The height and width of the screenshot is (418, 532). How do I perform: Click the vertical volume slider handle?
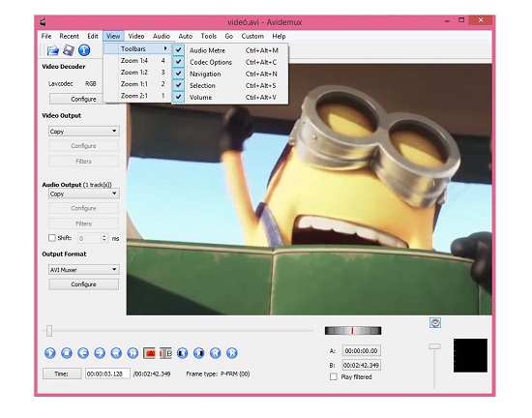tap(434, 346)
